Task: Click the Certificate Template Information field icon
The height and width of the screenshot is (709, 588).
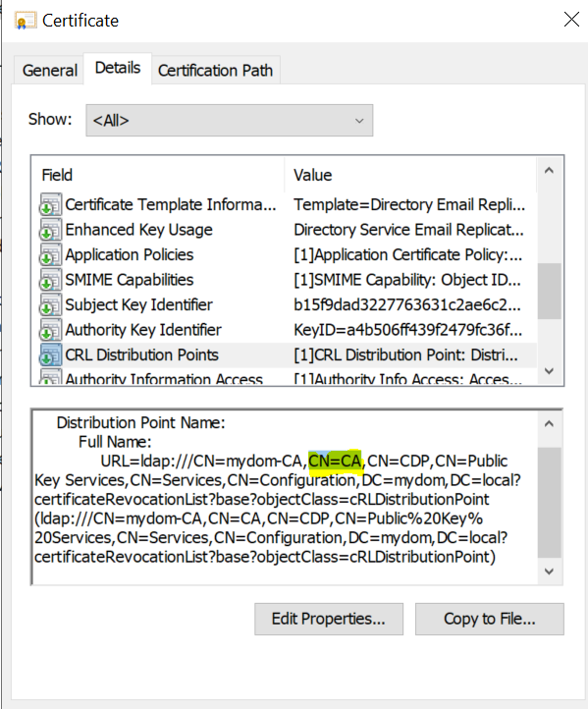Action: (x=50, y=204)
